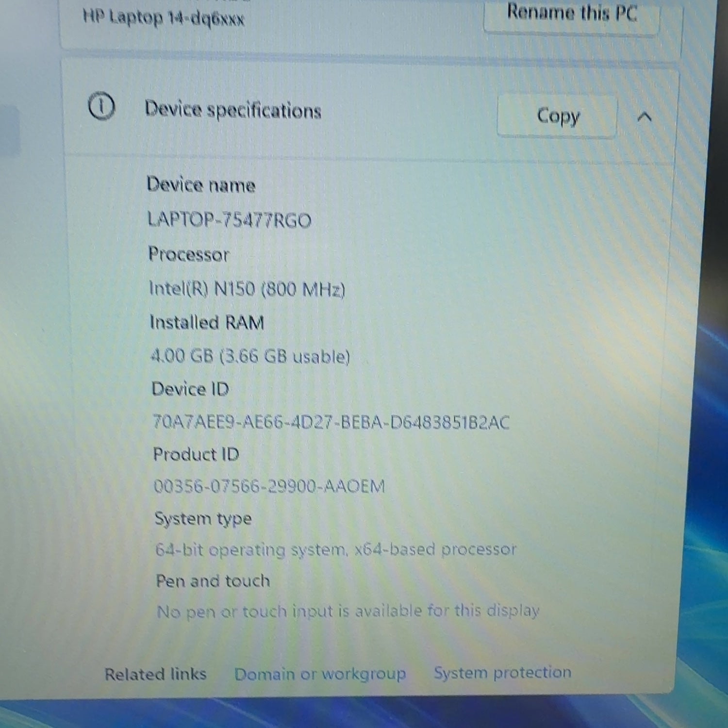
Task: Select the device name LAPTOP-75477RGO
Action: (x=229, y=220)
